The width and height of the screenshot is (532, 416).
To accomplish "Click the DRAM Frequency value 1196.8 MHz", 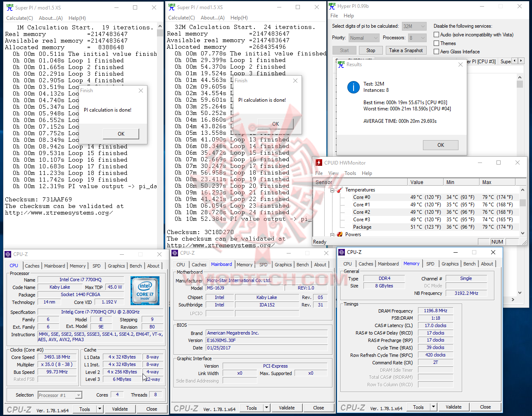I will (435, 311).
